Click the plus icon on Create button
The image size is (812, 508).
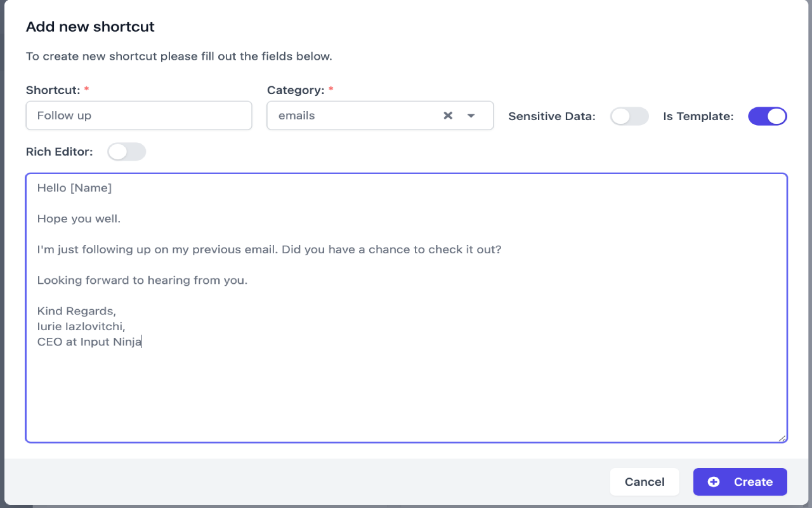point(714,482)
